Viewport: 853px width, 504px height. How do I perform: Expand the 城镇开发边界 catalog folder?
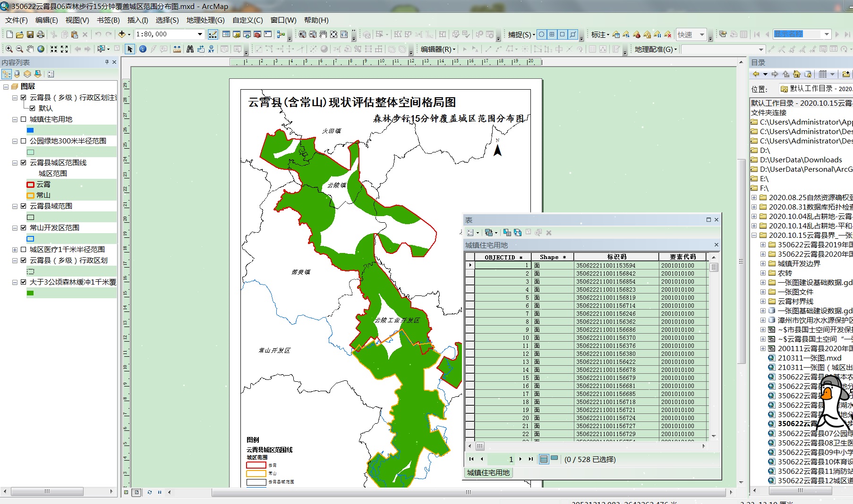(763, 264)
